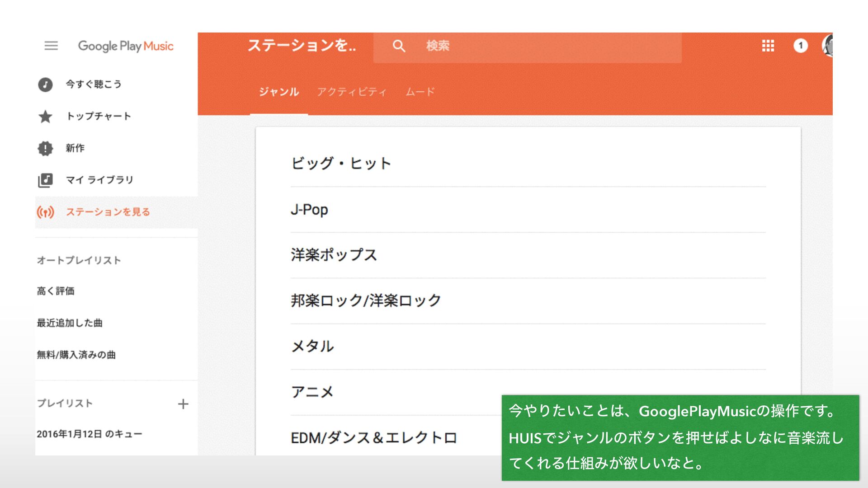The height and width of the screenshot is (488, 868).
Task: Open the user account avatar
Action: coord(827,46)
